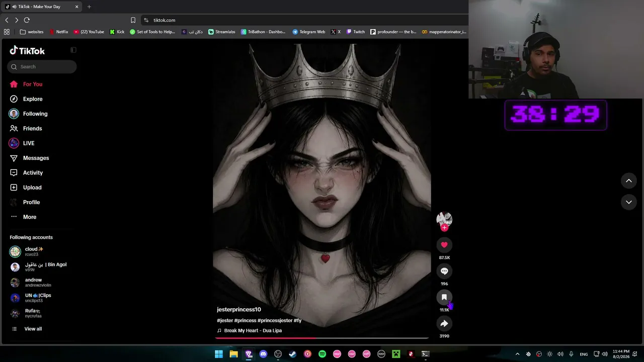Image resolution: width=644 pixels, height=362 pixels.
Task: Mute the TikTok tab via its speaker icon
Action: pos(14,7)
